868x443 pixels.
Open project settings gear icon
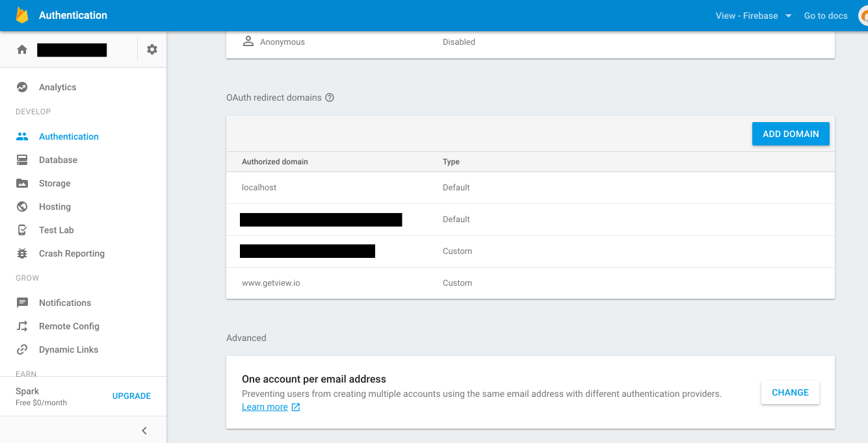tap(152, 49)
